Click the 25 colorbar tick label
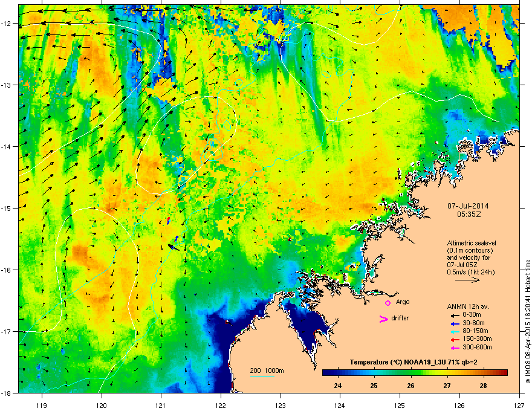 pos(374,386)
